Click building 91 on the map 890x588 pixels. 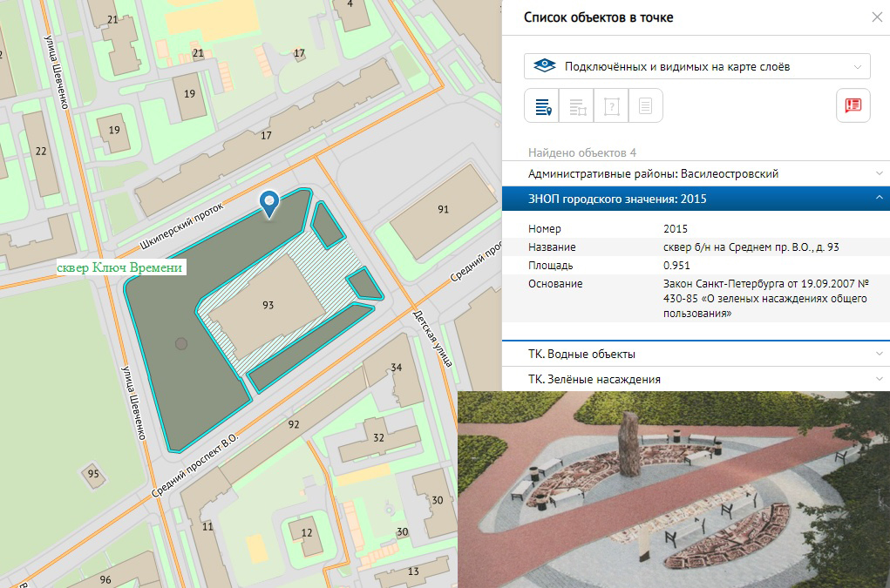pos(443,209)
